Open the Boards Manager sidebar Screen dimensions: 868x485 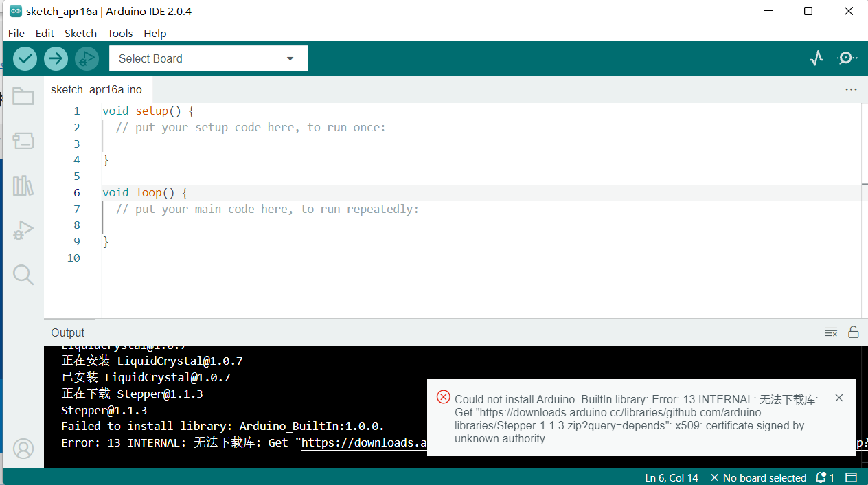coord(23,141)
